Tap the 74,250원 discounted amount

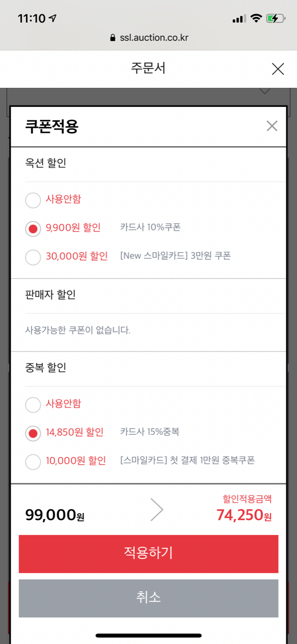coord(244,515)
